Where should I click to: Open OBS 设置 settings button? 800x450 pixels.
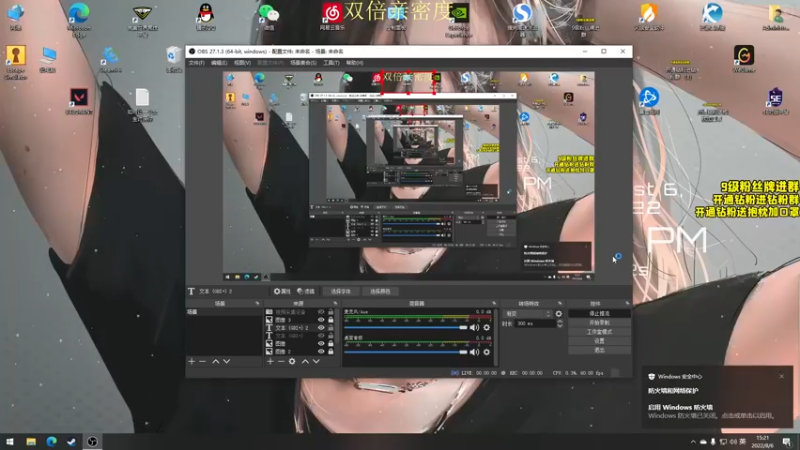(599, 341)
